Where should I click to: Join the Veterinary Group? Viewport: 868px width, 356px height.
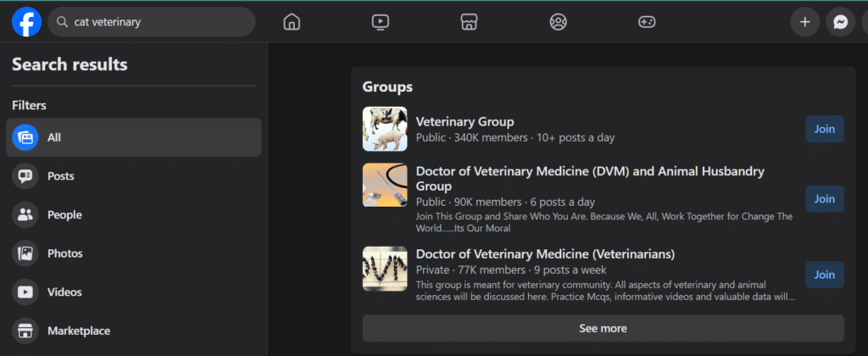[x=824, y=129]
